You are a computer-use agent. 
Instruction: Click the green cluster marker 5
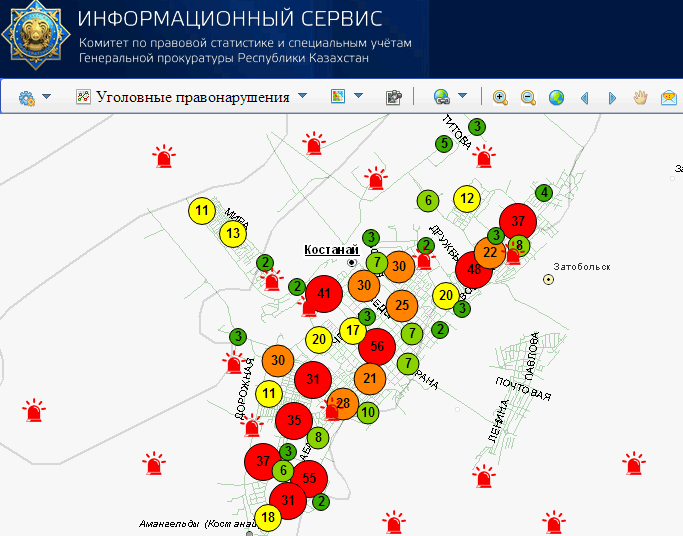pos(444,143)
